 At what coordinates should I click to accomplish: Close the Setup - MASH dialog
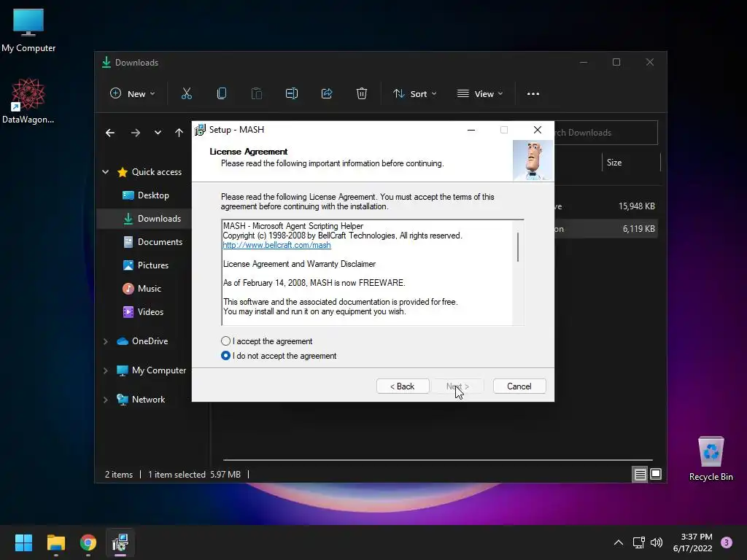pyautogui.click(x=538, y=130)
